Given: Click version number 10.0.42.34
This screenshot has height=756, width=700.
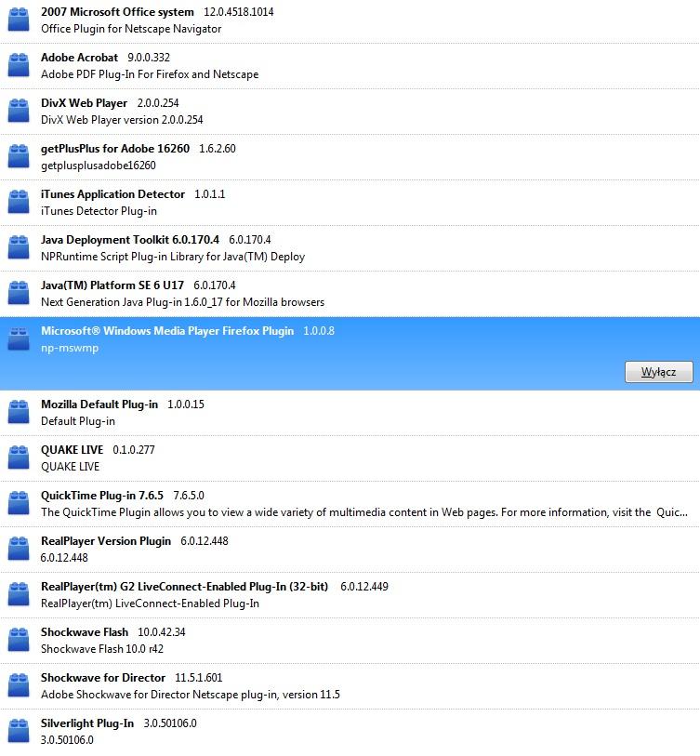Looking at the screenshot, I should tap(162, 632).
